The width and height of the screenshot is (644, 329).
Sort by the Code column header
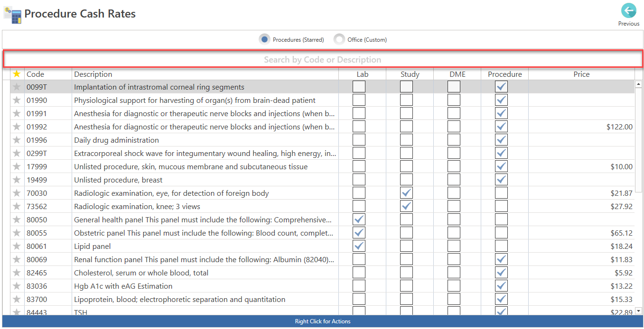tap(48, 74)
